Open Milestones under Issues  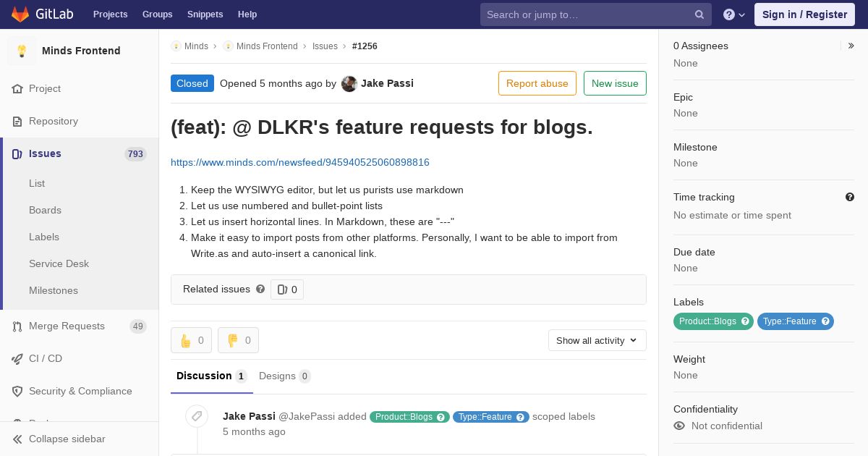[54, 290]
